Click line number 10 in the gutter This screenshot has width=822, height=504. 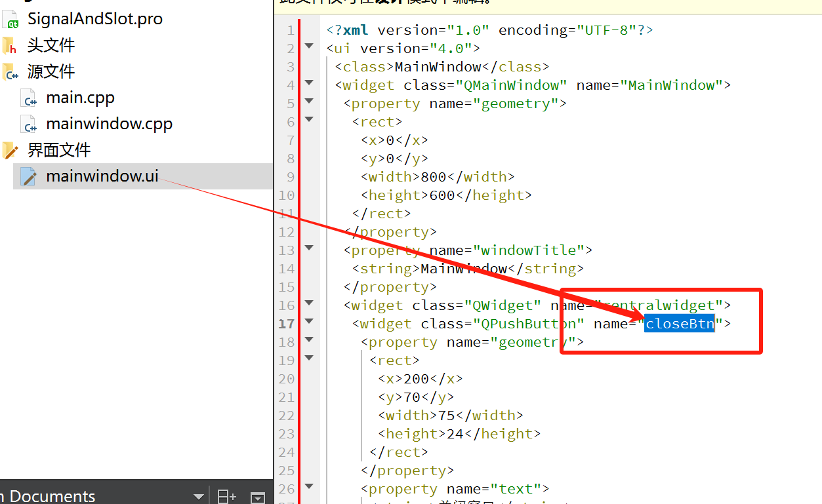[x=287, y=195]
